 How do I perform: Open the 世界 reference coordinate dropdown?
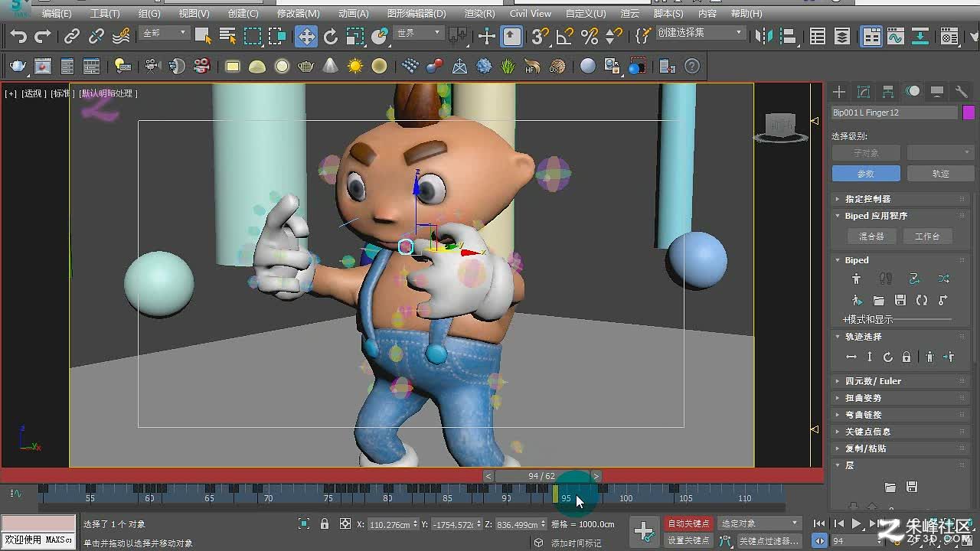point(418,33)
